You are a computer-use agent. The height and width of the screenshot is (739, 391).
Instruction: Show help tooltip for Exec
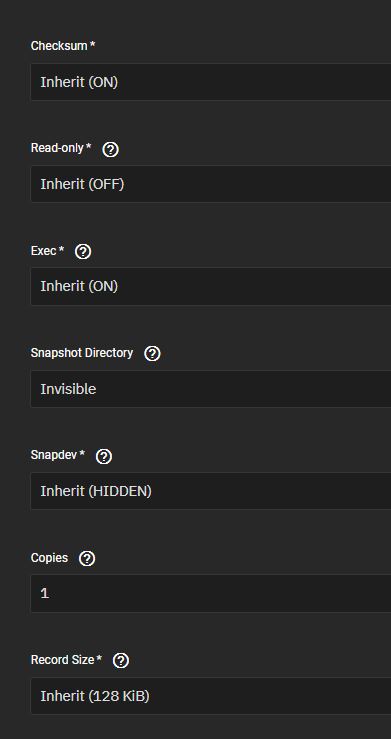[x=83, y=252]
